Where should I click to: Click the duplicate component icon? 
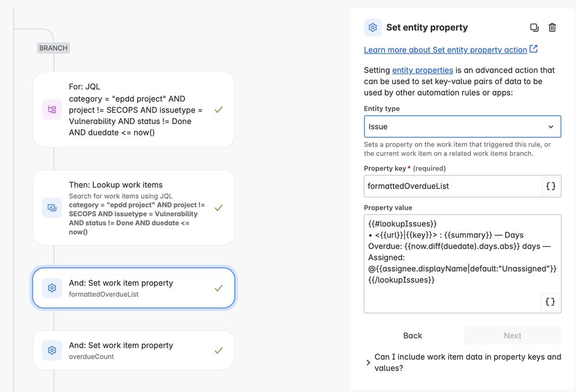click(x=534, y=28)
